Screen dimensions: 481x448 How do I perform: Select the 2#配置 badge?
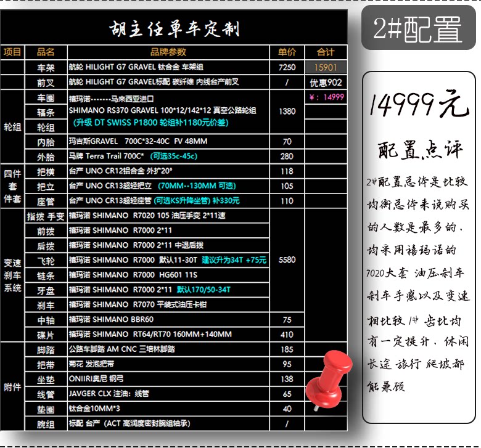tap(419, 27)
